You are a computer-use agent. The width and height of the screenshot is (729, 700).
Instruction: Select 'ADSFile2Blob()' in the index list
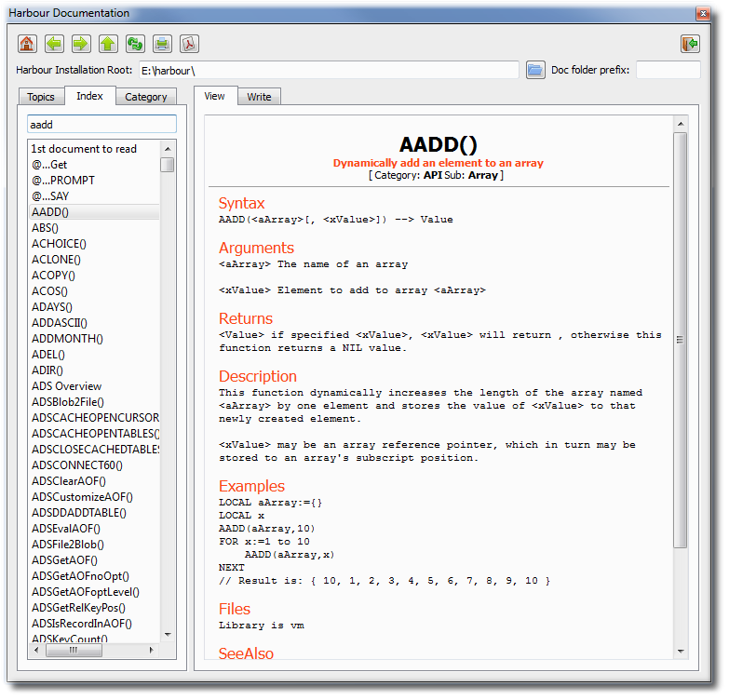pos(94,545)
